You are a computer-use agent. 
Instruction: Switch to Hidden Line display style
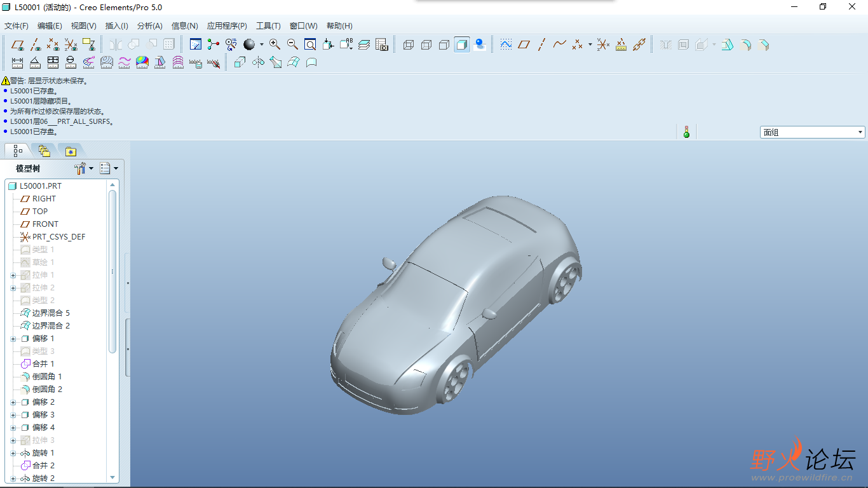[x=426, y=44]
